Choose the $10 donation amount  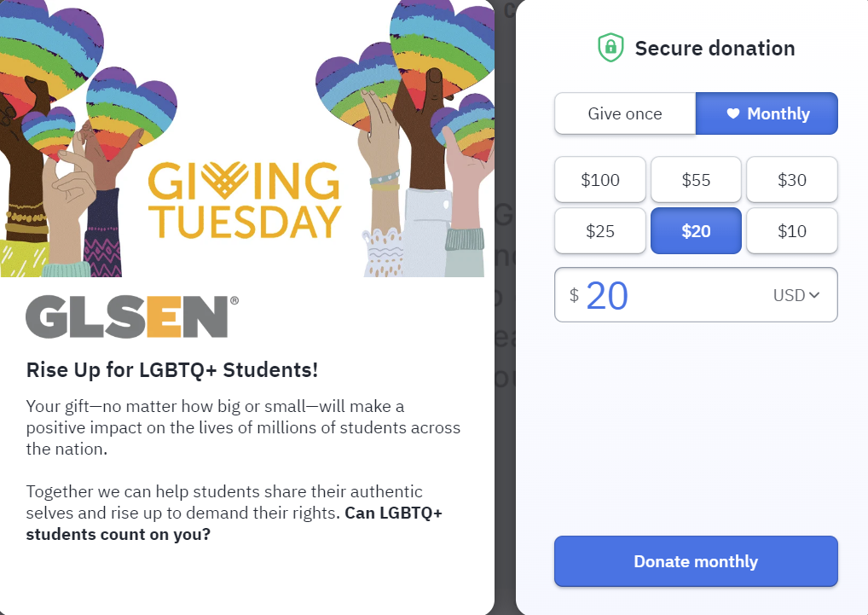pyautogui.click(x=791, y=231)
